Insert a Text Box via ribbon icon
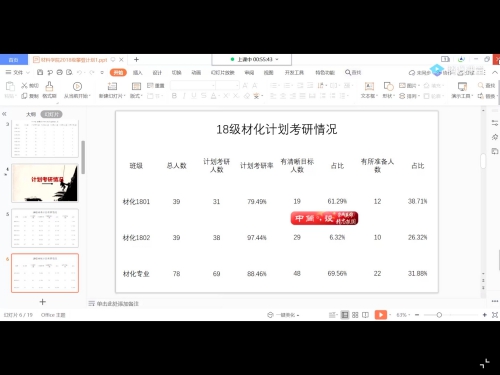The width and height of the screenshot is (500, 375). 369,86
